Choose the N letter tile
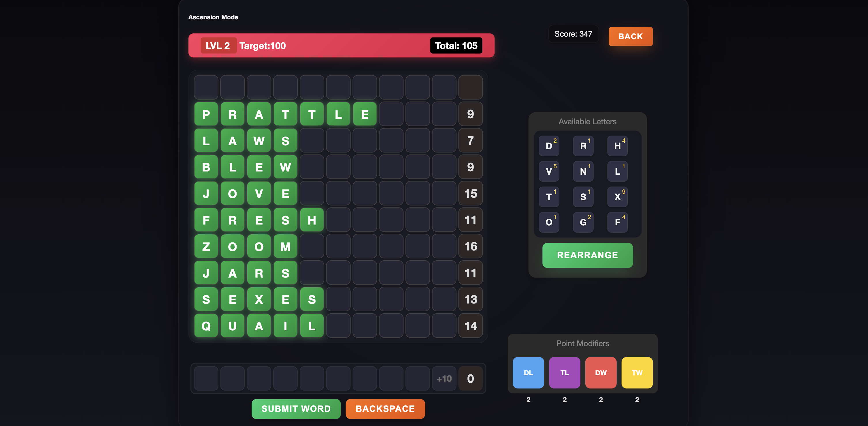This screenshot has width=868, height=426. pyautogui.click(x=583, y=171)
